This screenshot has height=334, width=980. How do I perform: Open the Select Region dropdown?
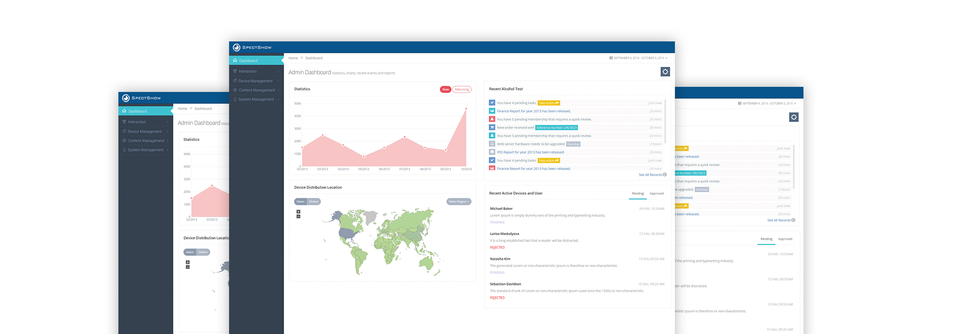[x=459, y=202]
